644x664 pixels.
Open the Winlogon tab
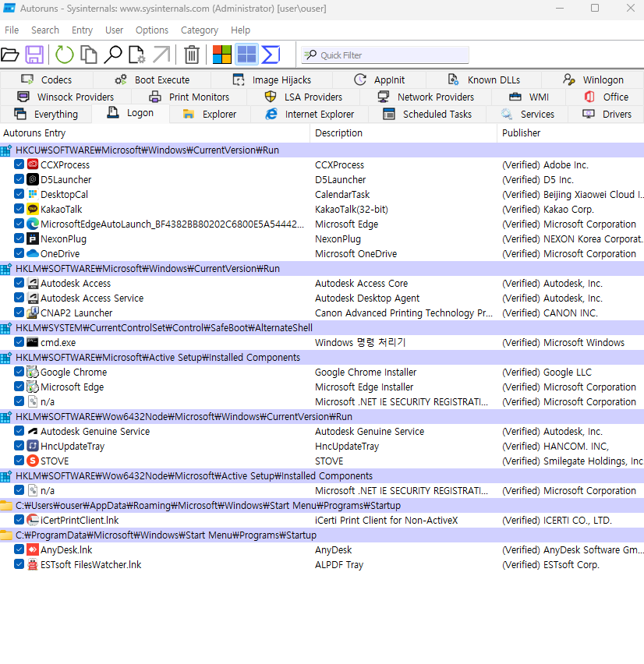point(593,79)
